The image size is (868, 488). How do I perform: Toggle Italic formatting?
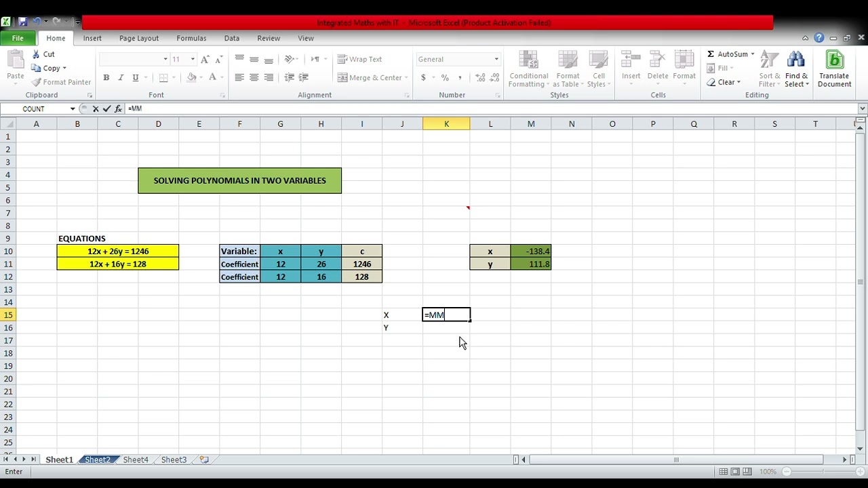point(121,77)
